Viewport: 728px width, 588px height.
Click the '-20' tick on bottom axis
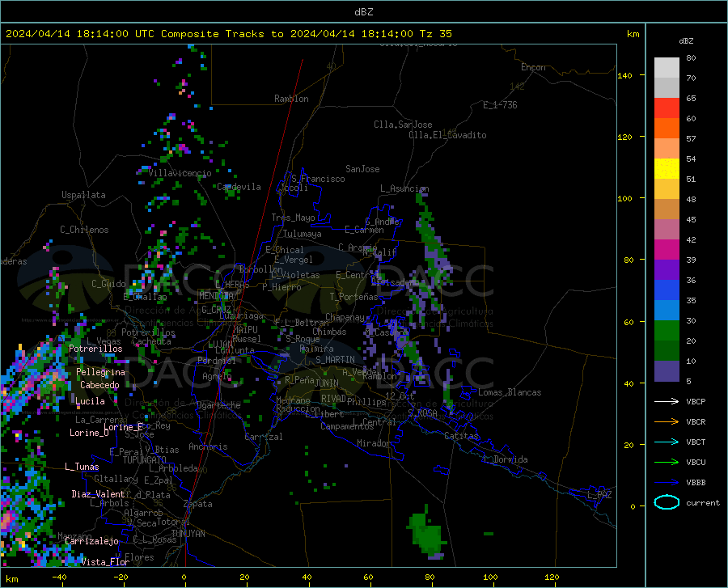pos(121,577)
